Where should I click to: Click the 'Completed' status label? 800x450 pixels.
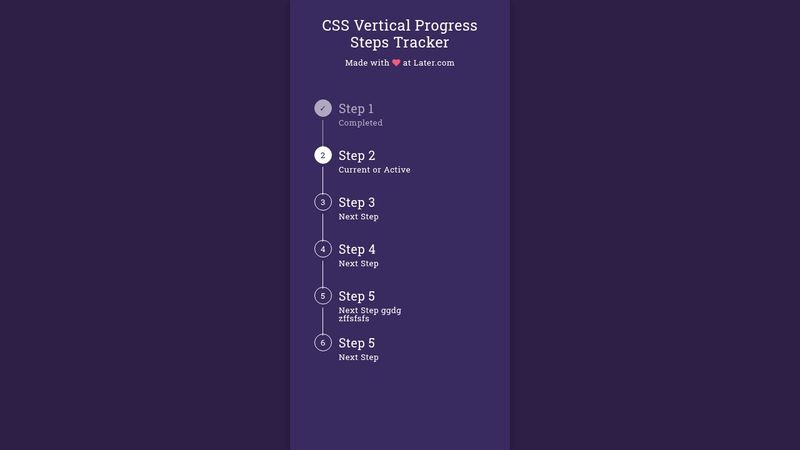360,123
